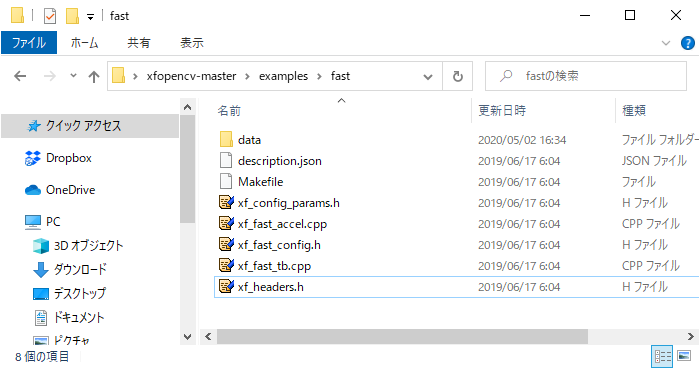Go up one folder level with the up arrow
The width and height of the screenshot is (700, 369).
coord(94,76)
